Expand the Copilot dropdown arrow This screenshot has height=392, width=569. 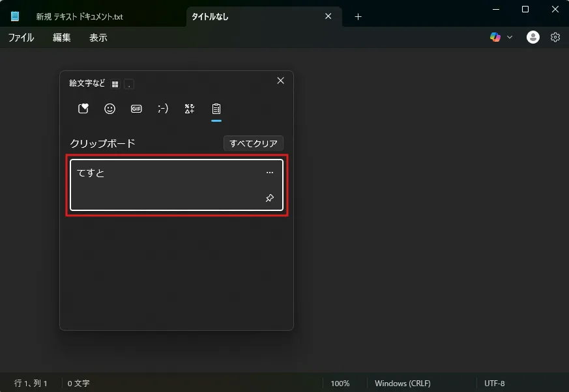tap(510, 37)
